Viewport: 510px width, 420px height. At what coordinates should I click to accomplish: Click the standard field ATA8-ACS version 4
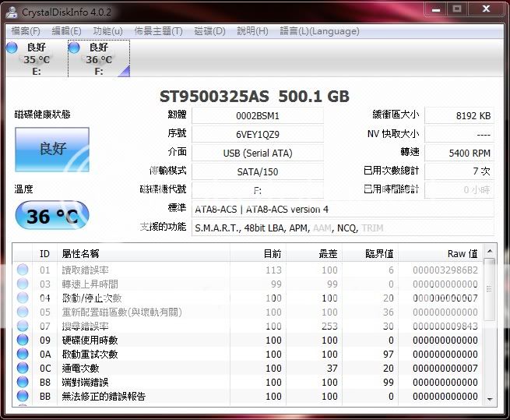pyautogui.click(x=343, y=209)
